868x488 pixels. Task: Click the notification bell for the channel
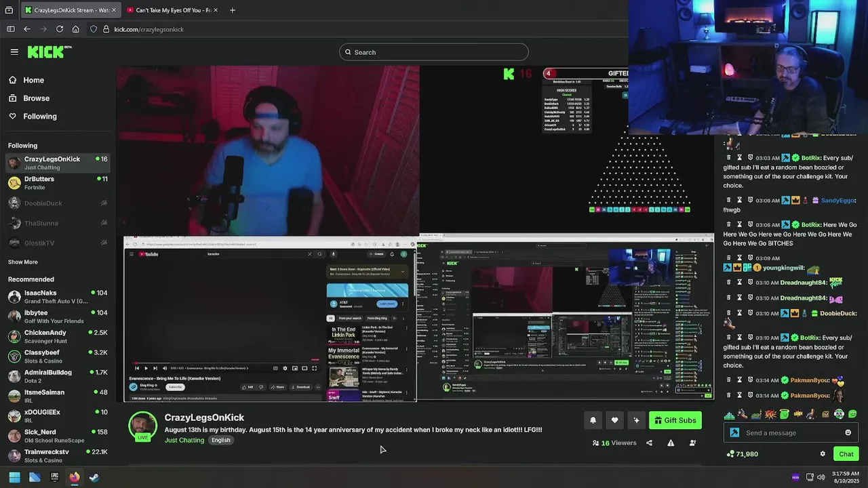(593, 420)
